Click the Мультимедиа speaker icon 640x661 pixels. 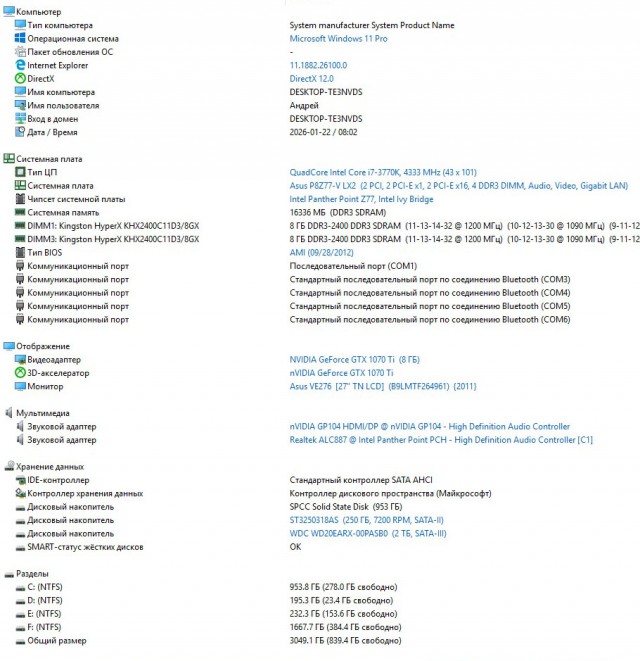pos(9,413)
